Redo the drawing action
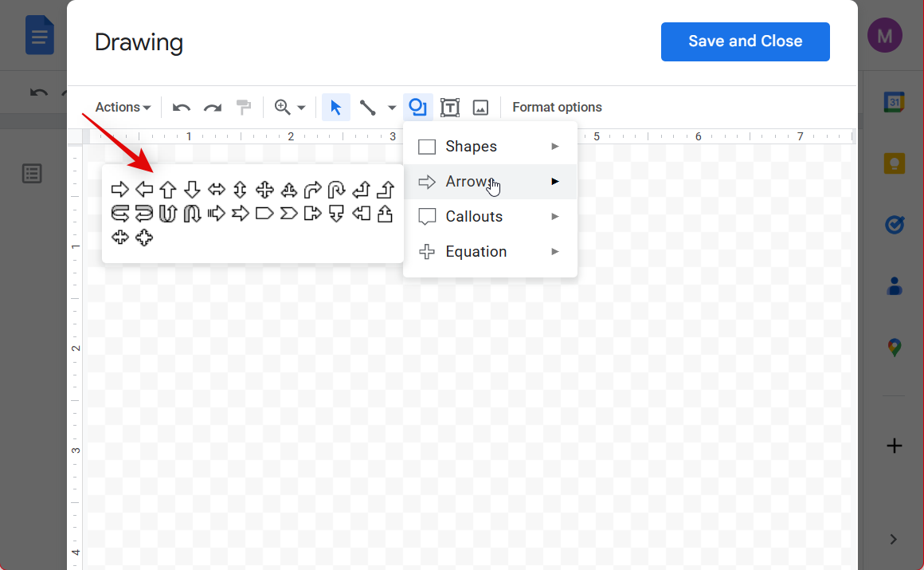Image resolution: width=924 pixels, height=570 pixels. click(x=212, y=108)
